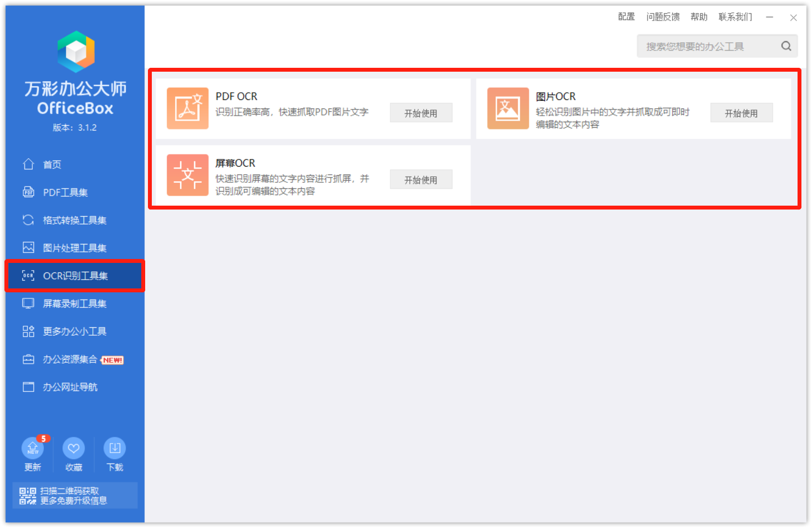Open 格式转换工具集 in the sidebar
This screenshot has height=528, width=812.
point(75,220)
